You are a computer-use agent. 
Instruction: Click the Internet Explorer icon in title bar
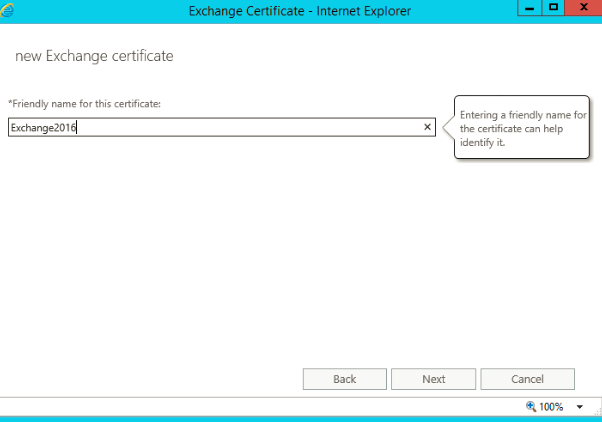(x=11, y=11)
